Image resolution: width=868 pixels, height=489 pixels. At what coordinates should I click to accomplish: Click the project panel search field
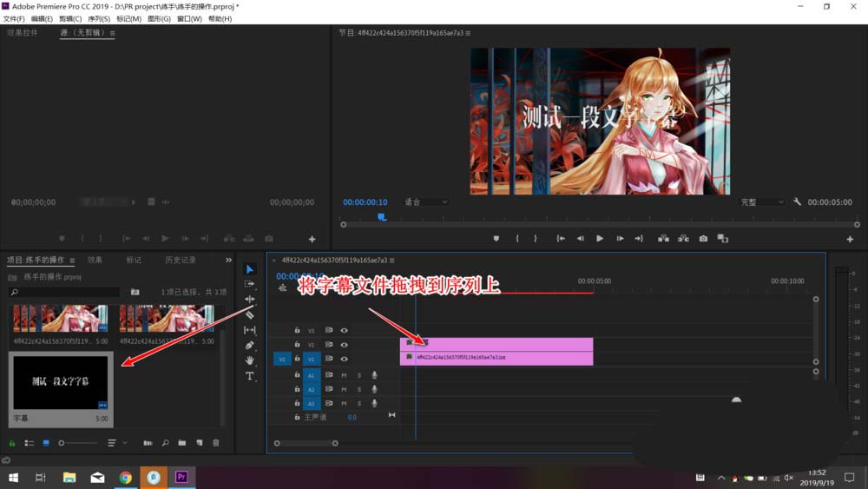(65, 292)
